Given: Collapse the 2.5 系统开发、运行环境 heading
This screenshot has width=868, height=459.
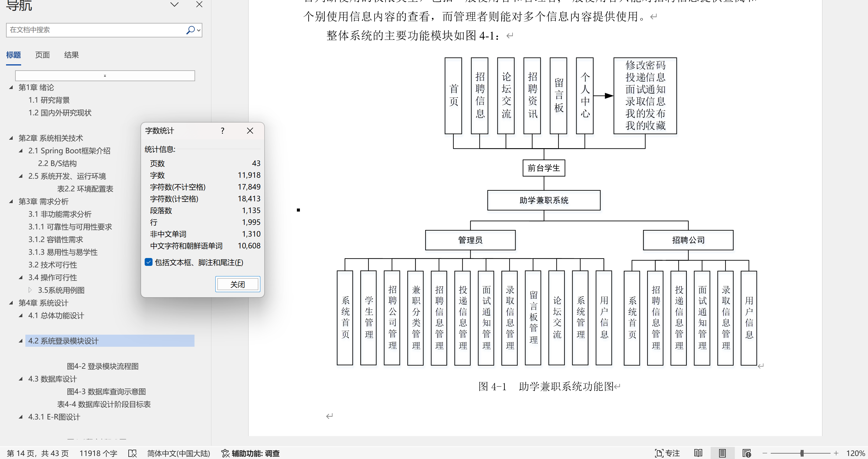Looking at the screenshot, I should coord(21,176).
